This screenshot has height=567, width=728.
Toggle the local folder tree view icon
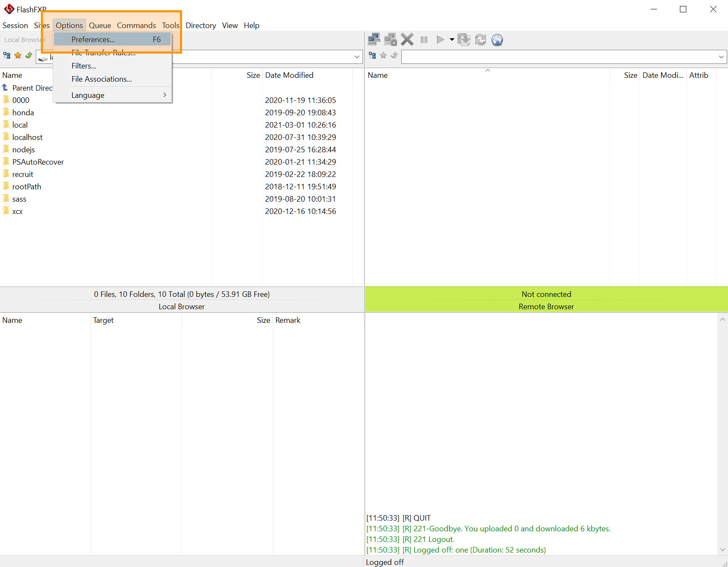(7, 55)
